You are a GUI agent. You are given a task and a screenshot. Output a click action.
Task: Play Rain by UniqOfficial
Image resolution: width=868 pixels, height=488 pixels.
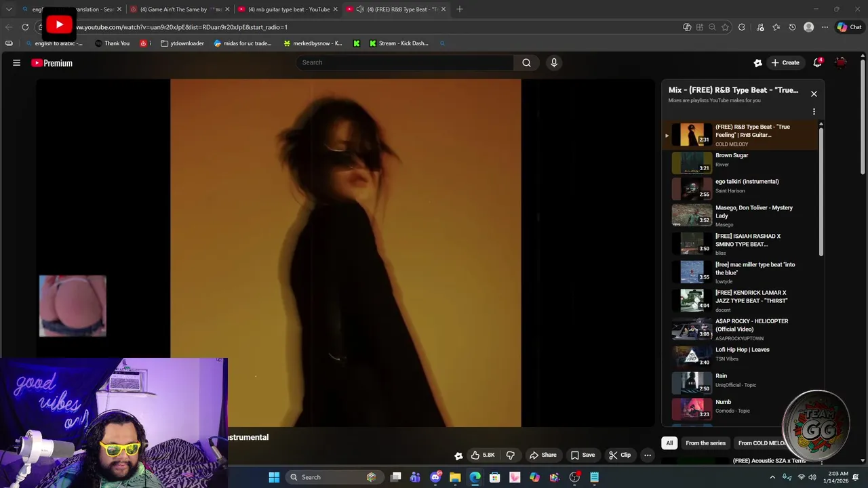(739, 382)
